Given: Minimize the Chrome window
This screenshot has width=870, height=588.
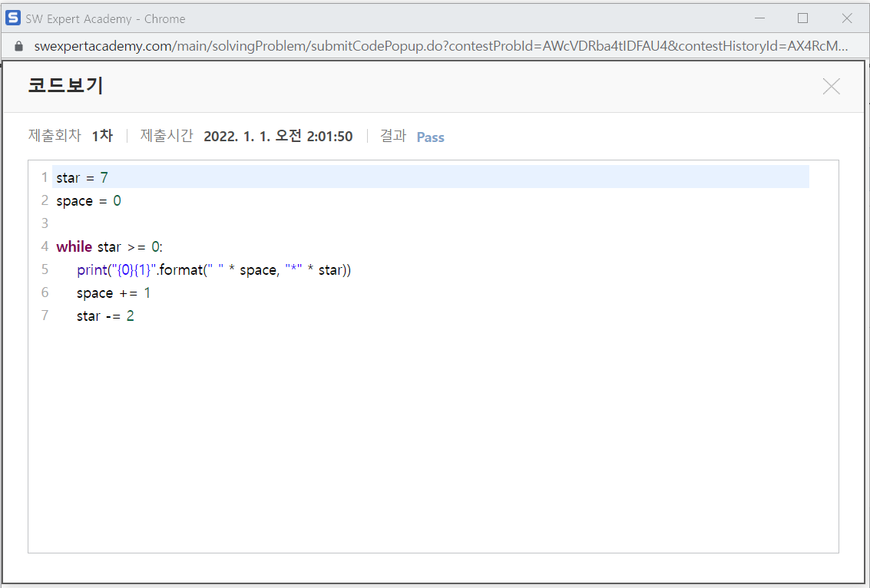Looking at the screenshot, I should (759, 18).
